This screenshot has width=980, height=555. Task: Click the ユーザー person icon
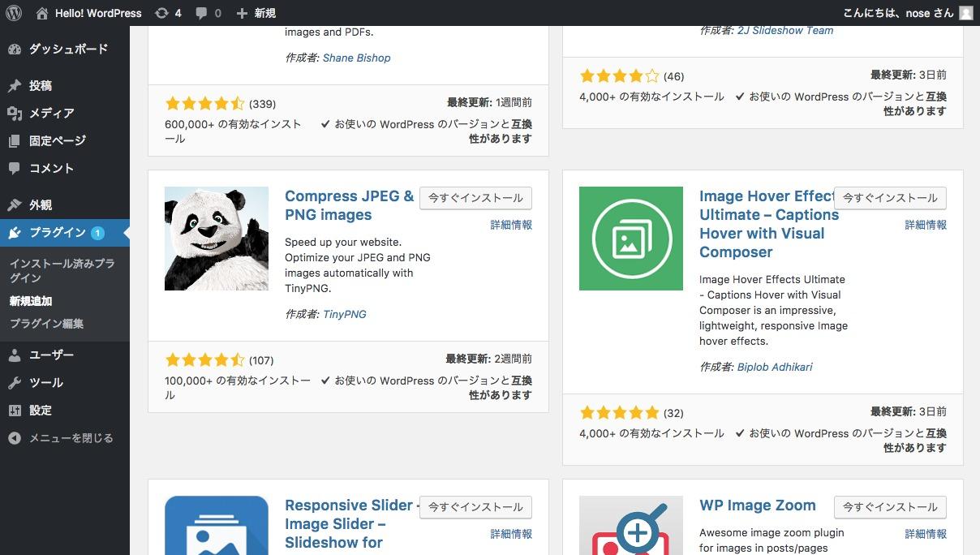pos(15,355)
